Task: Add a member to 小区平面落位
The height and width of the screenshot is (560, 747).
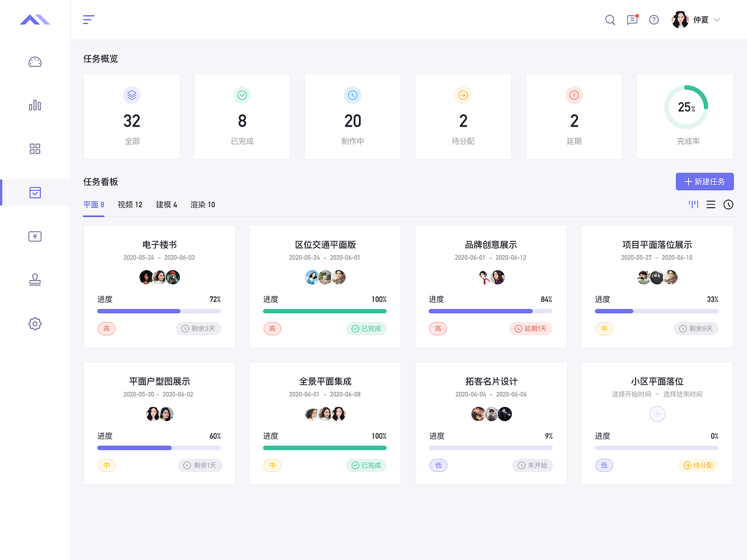Action: point(657,414)
